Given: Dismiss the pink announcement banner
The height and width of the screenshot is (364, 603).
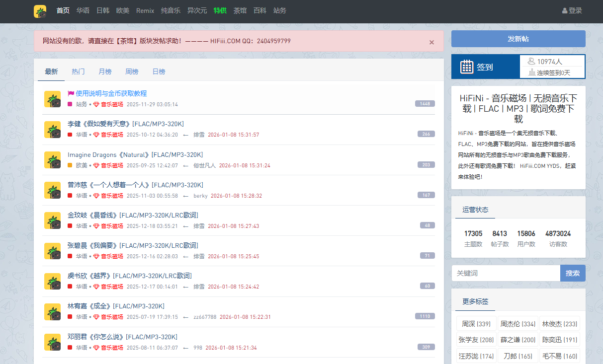Looking at the screenshot, I should point(431,42).
